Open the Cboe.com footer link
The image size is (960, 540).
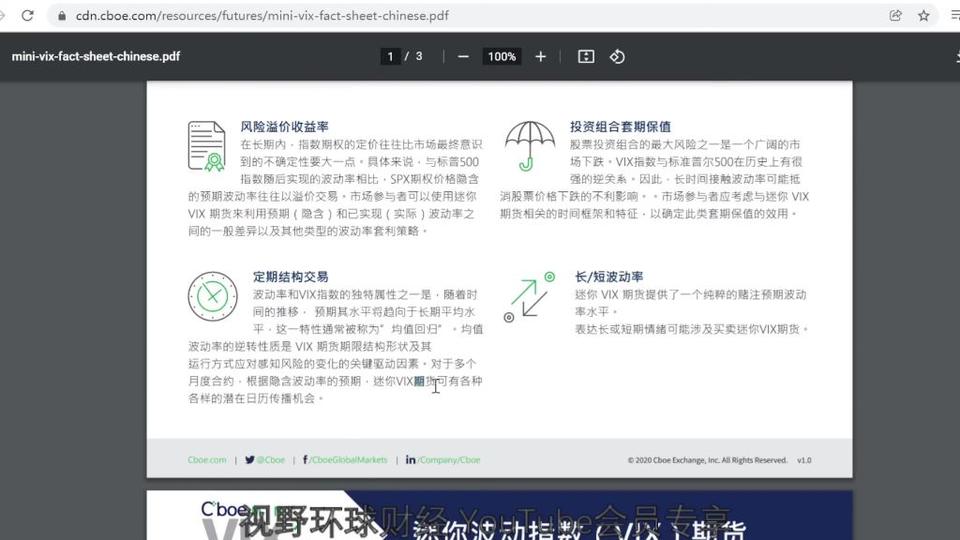pos(207,460)
